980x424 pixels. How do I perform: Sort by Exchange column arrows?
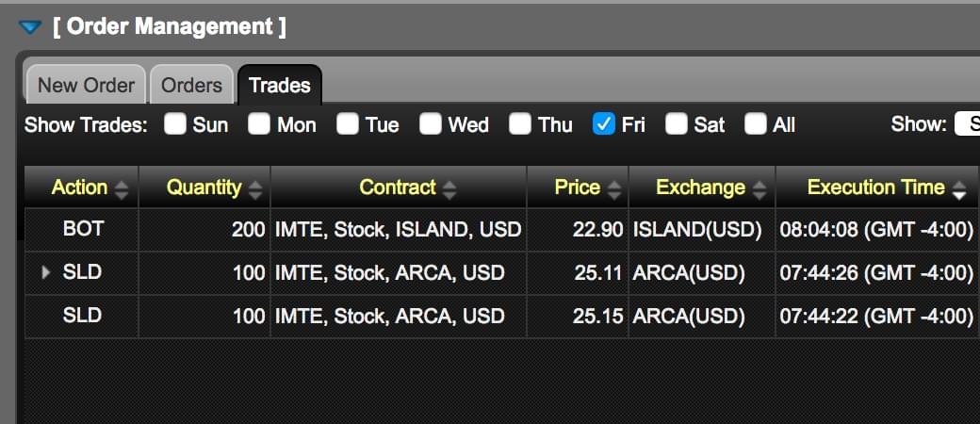(759, 189)
